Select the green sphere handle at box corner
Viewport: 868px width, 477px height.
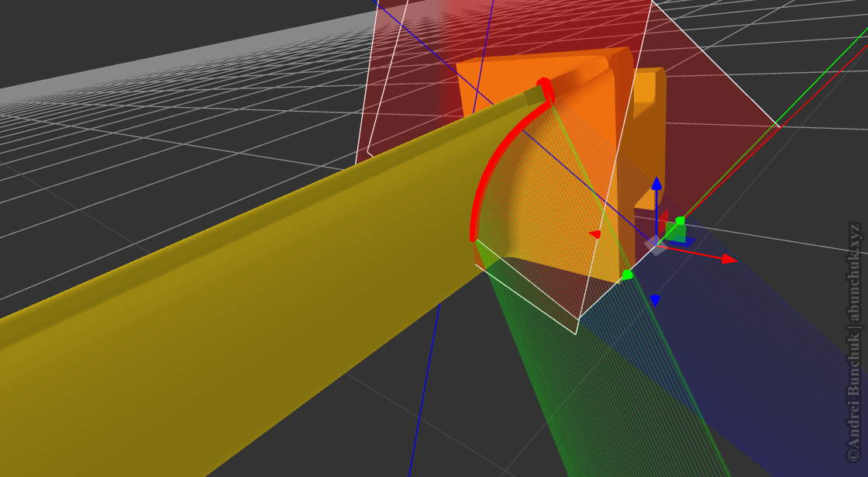tap(627, 275)
